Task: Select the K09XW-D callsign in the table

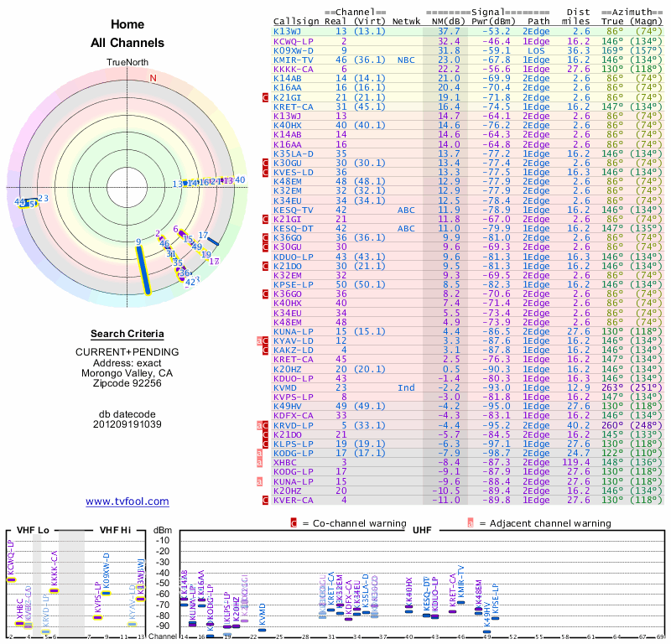Action: coord(293,50)
